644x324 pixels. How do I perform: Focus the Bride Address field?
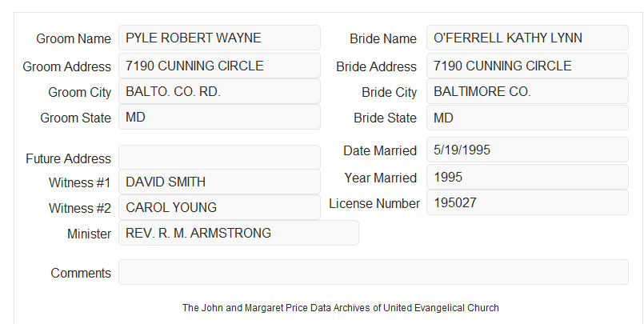tap(527, 66)
